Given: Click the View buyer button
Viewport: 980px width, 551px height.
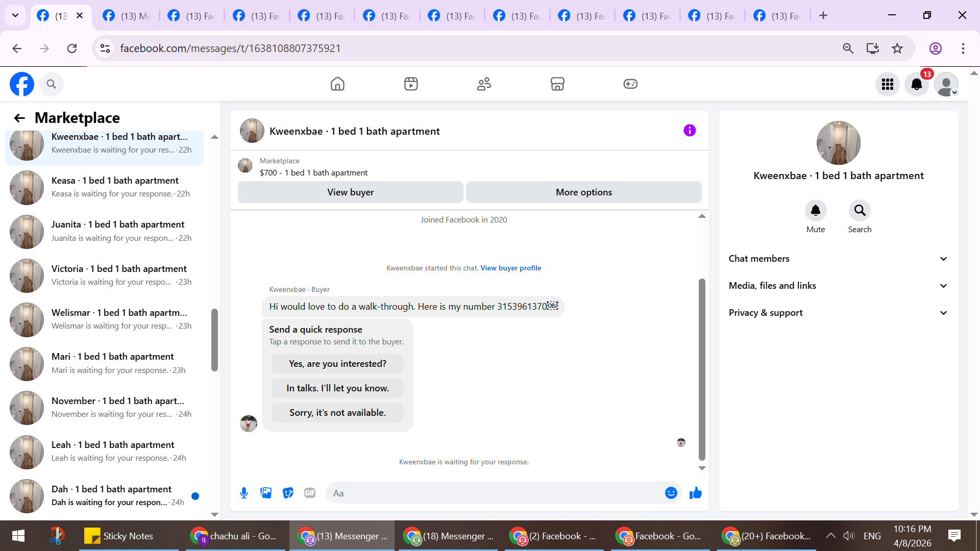Looking at the screenshot, I should tap(350, 192).
